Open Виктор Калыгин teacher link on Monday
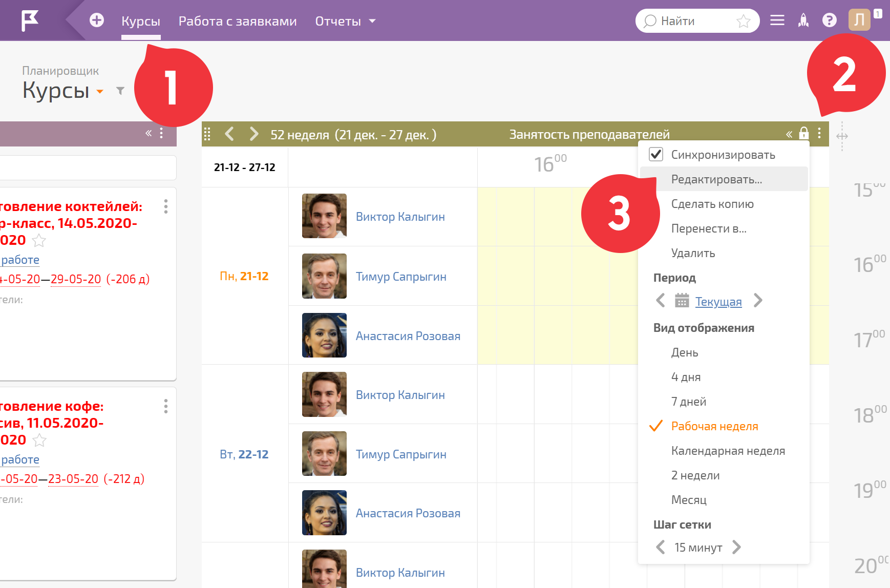This screenshot has height=588, width=890. 400,217
